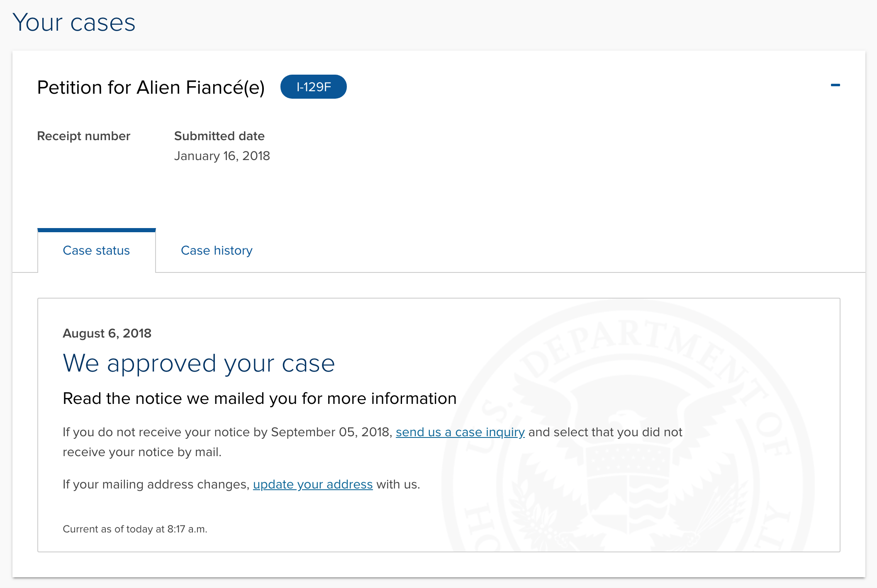The width and height of the screenshot is (877, 588).
Task: Click the I-129F form badge
Action: click(x=314, y=87)
